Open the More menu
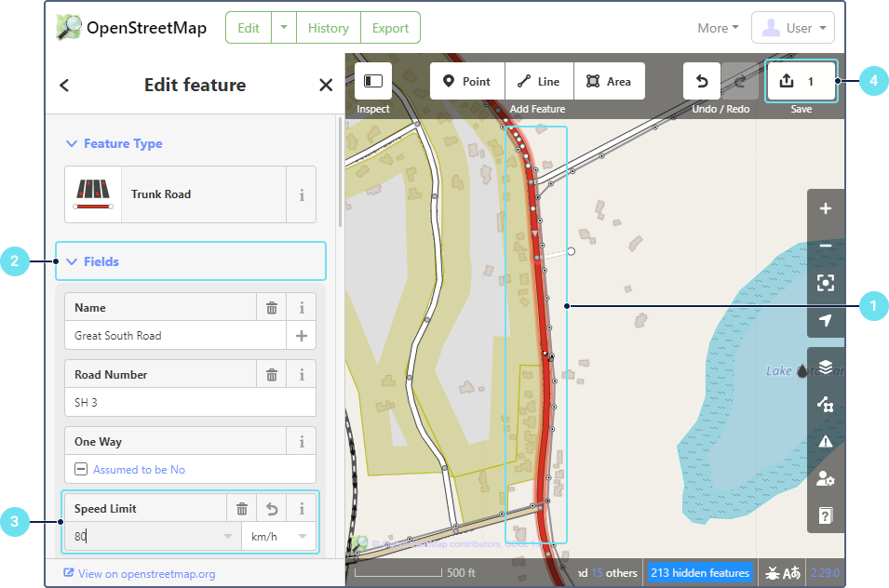Screen dimensions: 889x588 coord(718,28)
